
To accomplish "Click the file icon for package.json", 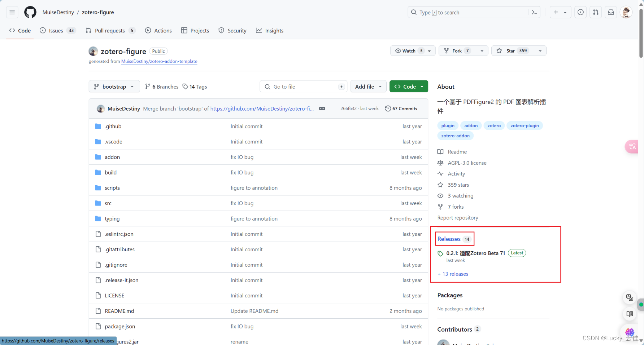I will click(x=98, y=326).
